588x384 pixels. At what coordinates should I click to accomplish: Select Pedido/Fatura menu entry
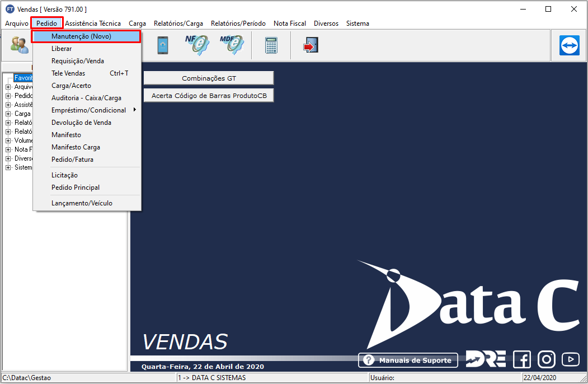tap(87, 160)
